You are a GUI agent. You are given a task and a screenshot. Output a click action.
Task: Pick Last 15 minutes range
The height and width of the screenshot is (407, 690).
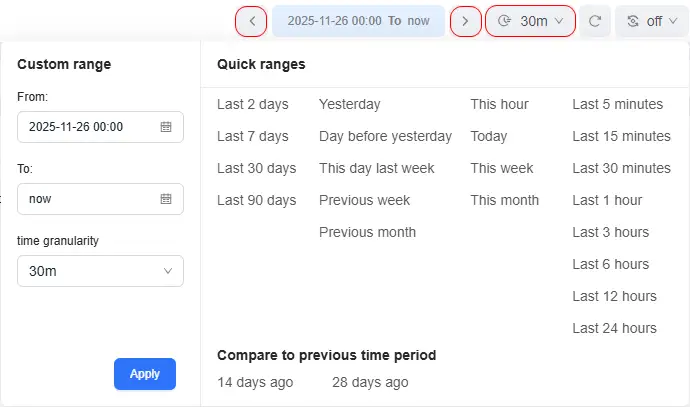(621, 136)
